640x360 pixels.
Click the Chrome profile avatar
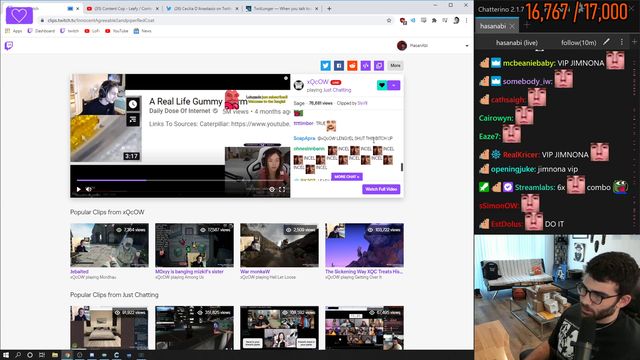456,20
